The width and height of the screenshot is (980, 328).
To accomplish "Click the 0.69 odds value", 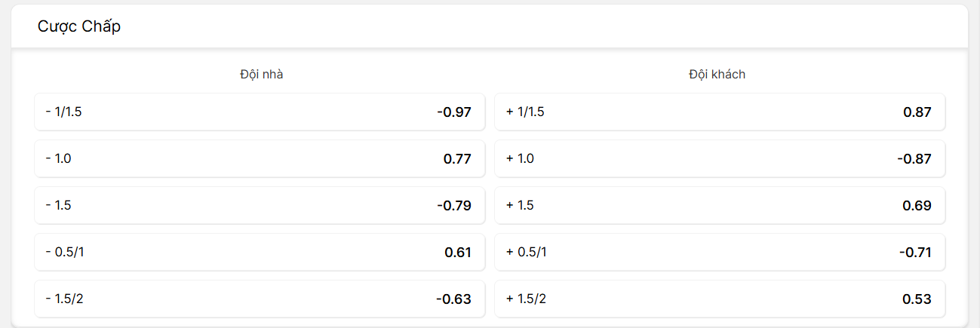I will [x=917, y=206].
